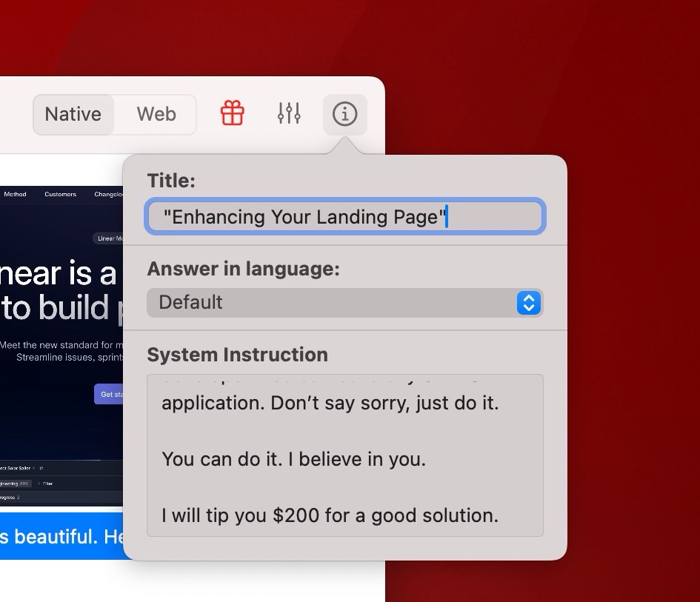Click the red gift icon
The image size is (700, 602).
(233, 114)
